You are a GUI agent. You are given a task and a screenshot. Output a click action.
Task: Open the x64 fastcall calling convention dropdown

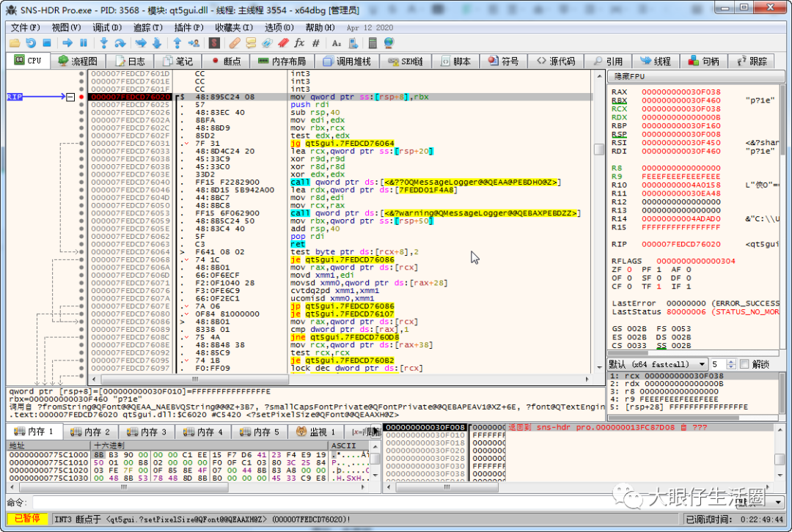pos(701,364)
